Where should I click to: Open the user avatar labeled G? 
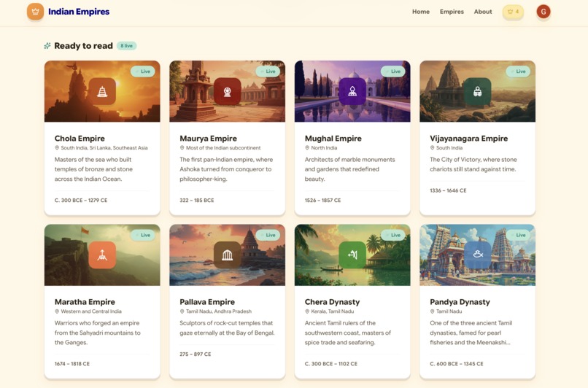(543, 12)
